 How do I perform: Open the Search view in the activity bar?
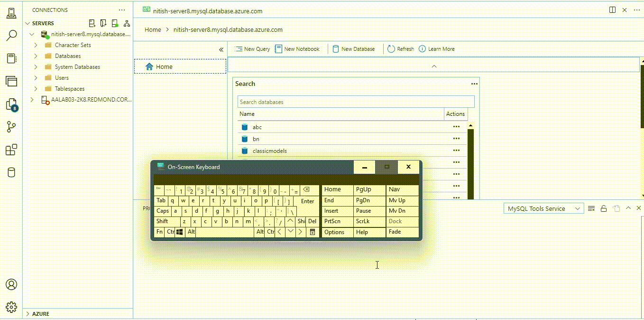click(x=11, y=36)
